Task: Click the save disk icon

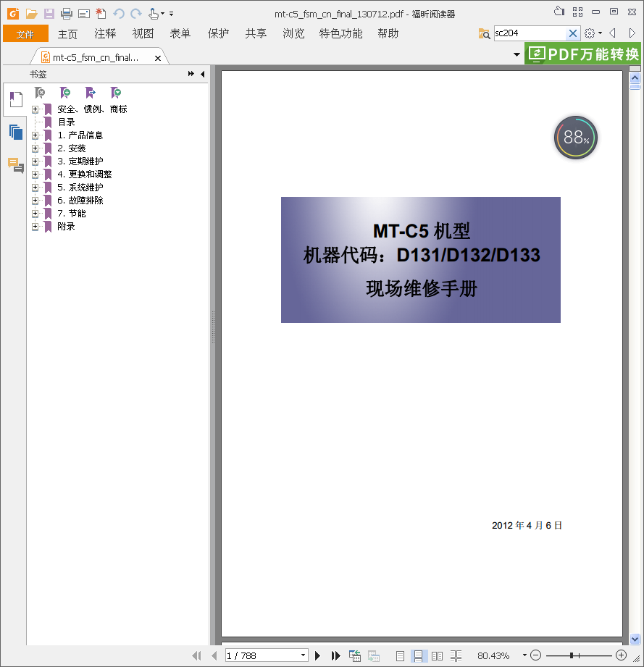Action: 49,14
